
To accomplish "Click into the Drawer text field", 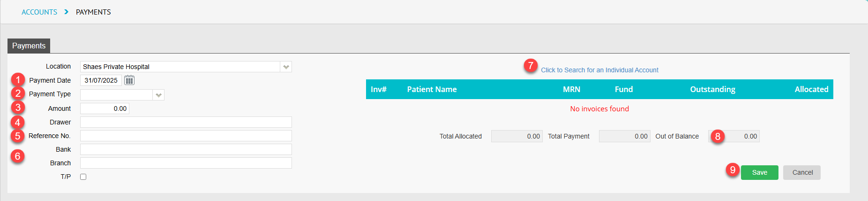I will click(x=186, y=122).
